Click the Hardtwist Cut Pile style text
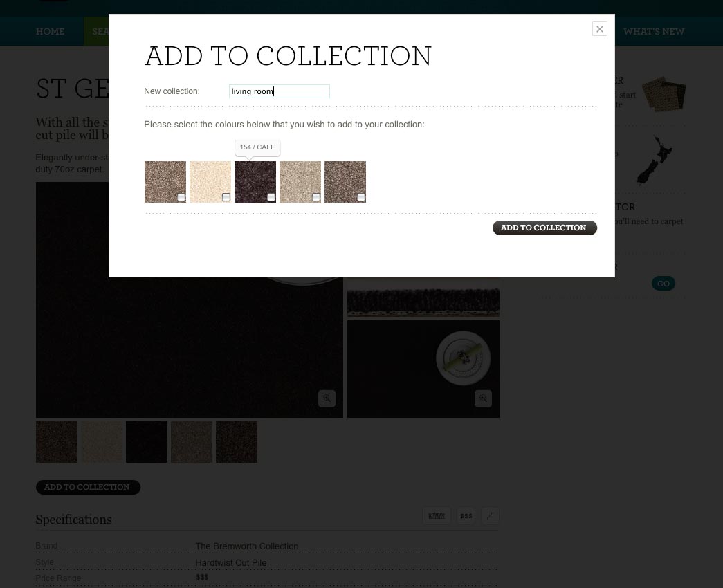This screenshot has width=723, height=588. (x=230, y=562)
